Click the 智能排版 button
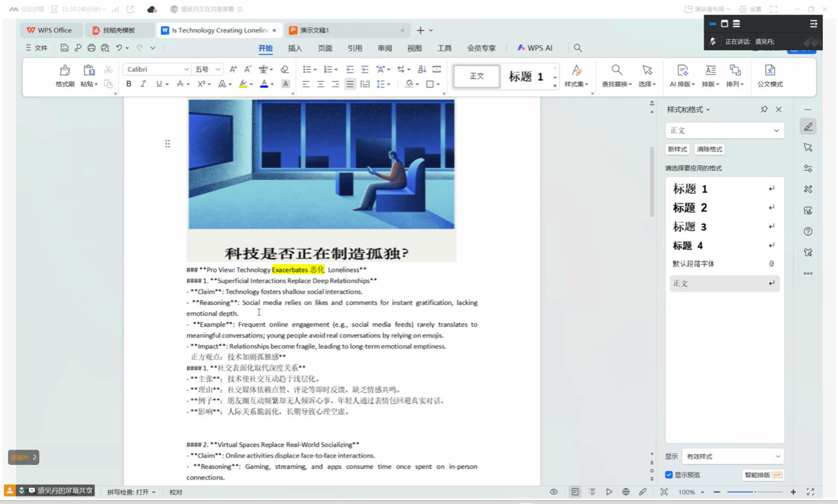 pyautogui.click(x=763, y=475)
